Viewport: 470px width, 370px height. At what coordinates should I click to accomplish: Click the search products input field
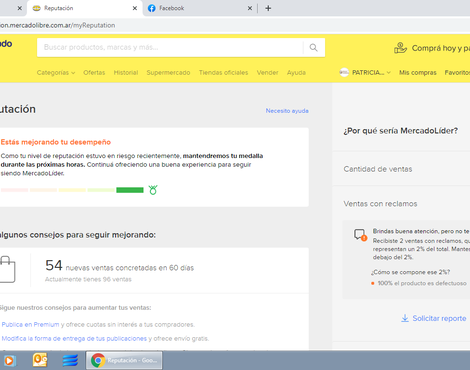coord(170,47)
